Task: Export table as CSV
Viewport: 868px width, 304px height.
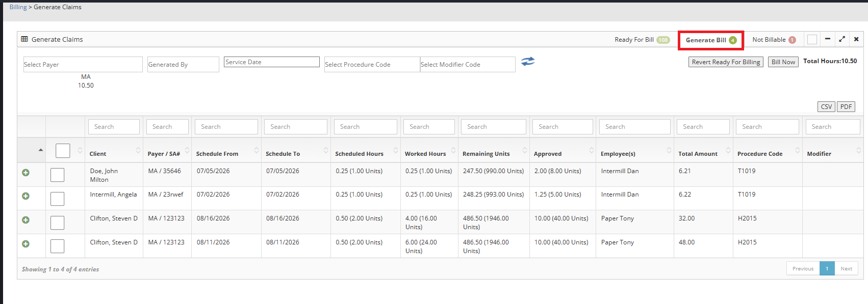Action: (x=826, y=106)
